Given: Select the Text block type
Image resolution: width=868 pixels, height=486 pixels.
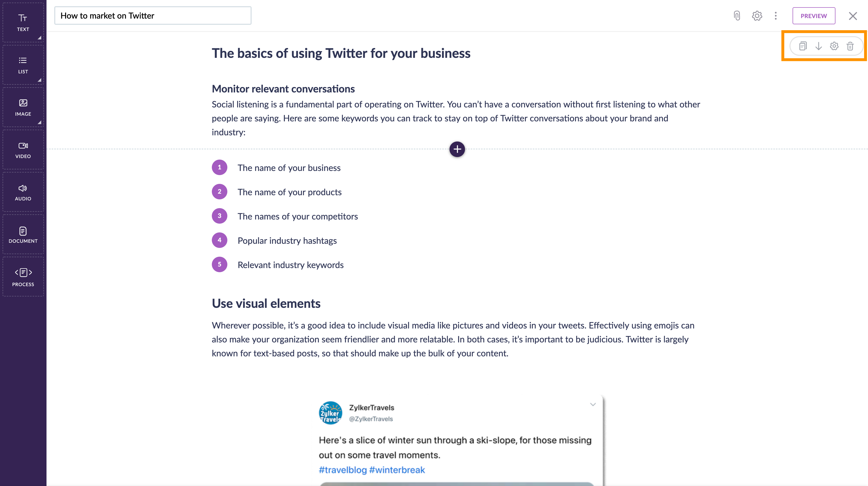Looking at the screenshot, I should click(23, 22).
